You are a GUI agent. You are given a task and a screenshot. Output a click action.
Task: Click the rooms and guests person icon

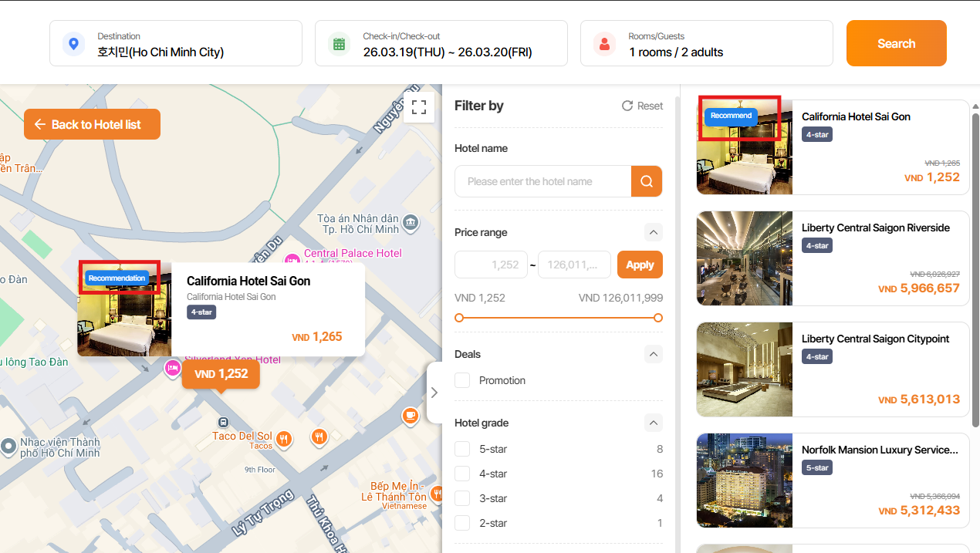click(x=604, y=44)
